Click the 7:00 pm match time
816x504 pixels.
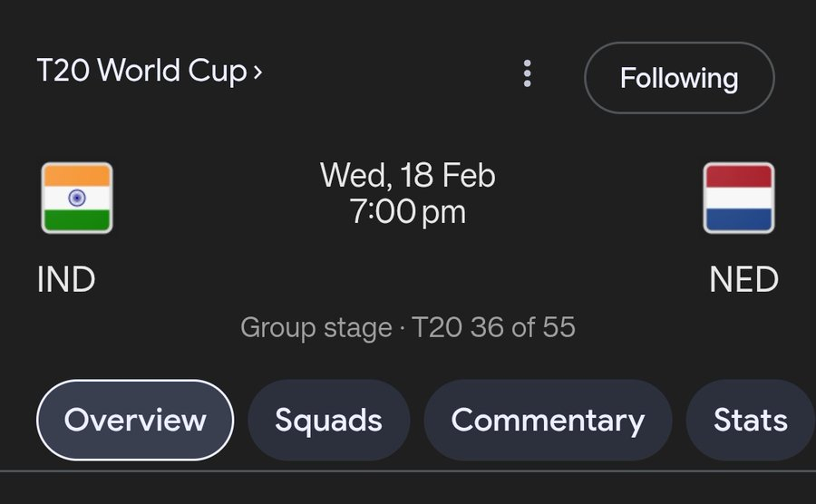[x=408, y=212]
